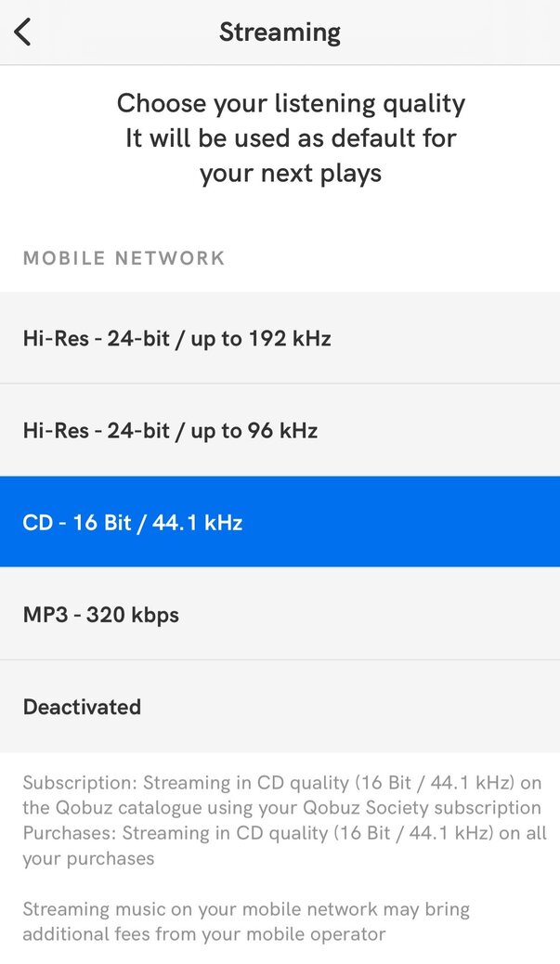Click the Streaming page title
Image resolution: width=560 pixels, height=964 pixels.
(280, 33)
